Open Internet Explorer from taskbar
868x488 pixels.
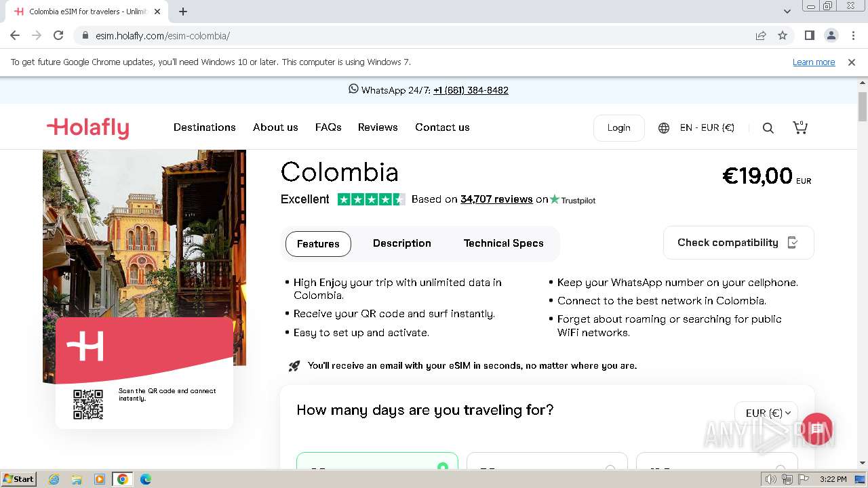coord(54,479)
